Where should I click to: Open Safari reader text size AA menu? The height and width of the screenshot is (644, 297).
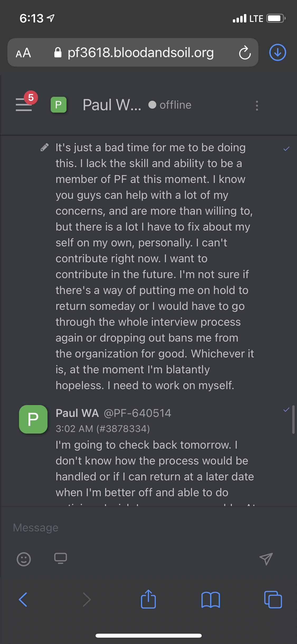pos(23,53)
